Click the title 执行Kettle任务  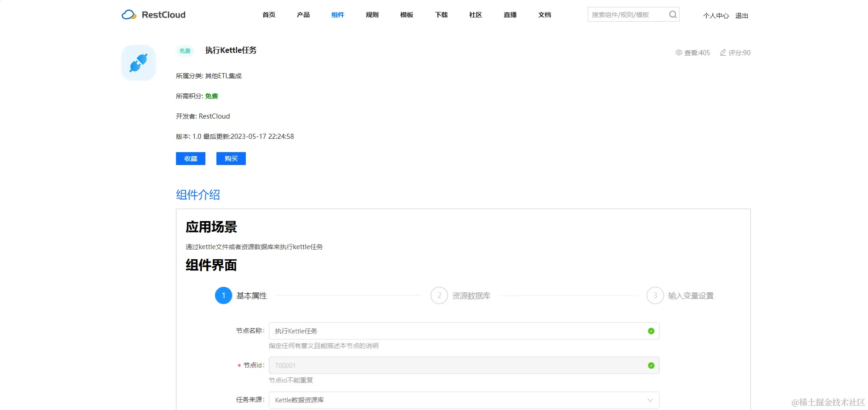coord(231,50)
